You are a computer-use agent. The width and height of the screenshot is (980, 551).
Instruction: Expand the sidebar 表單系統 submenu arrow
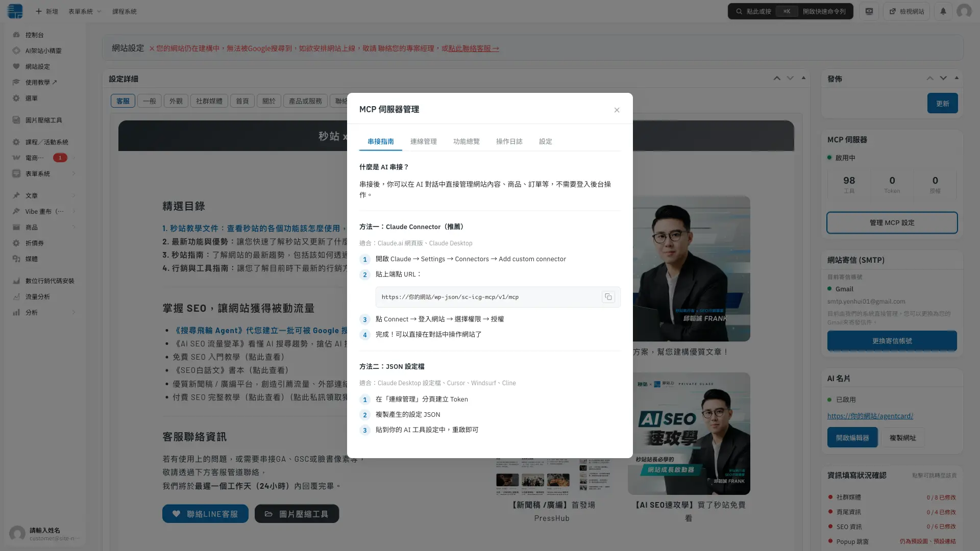pos(74,173)
